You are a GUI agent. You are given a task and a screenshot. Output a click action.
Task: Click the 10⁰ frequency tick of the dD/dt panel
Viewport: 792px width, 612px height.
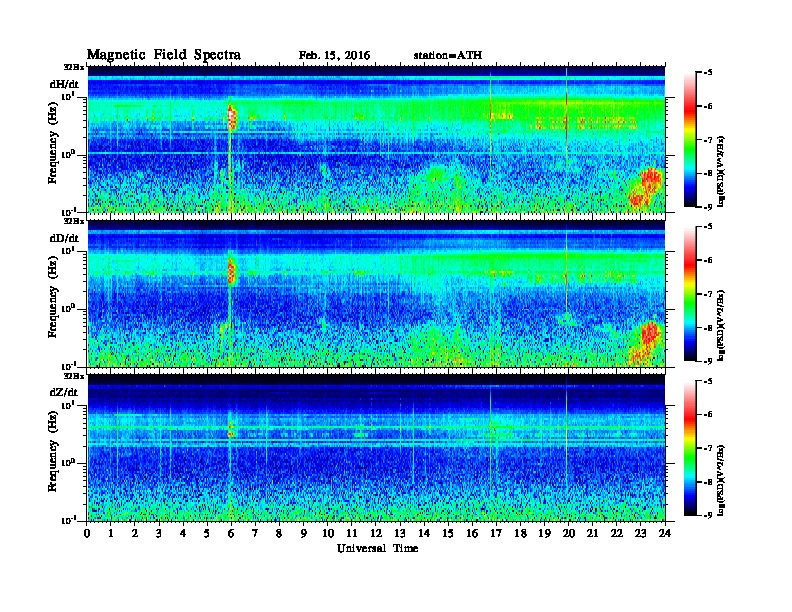[69, 308]
